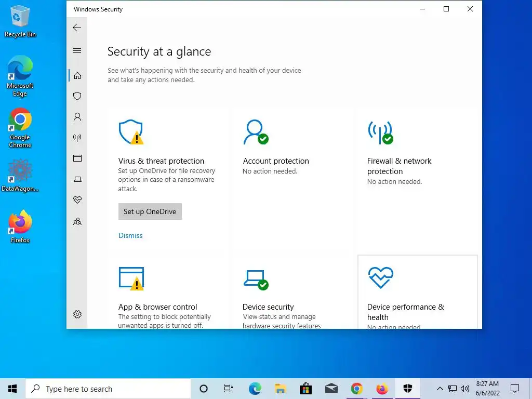Open Settings gear in Windows Security sidebar
Viewport: 532px width, 399px height.
(x=77, y=314)
